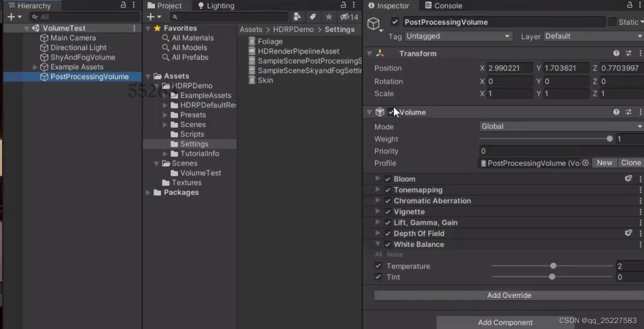Create a new Volume profile with New button

tap(604, 162)
